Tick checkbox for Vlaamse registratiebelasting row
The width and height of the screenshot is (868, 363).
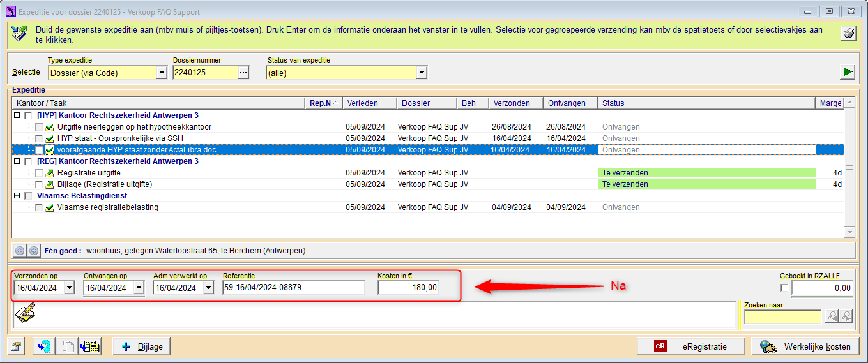(x=40, y=207)
